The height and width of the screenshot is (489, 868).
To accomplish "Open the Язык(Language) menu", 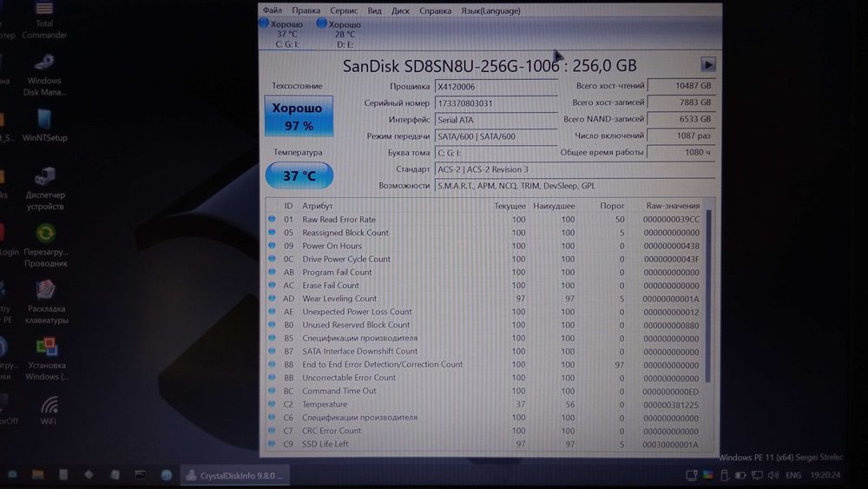I will coord(490,10).
